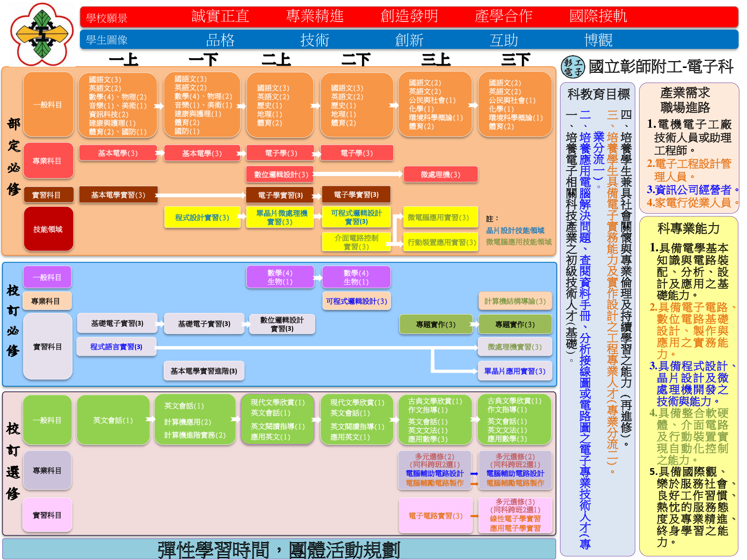Click the 計算機結構導論(3) course box
This screenshot has height=560, width=747.
click(515, 301)
